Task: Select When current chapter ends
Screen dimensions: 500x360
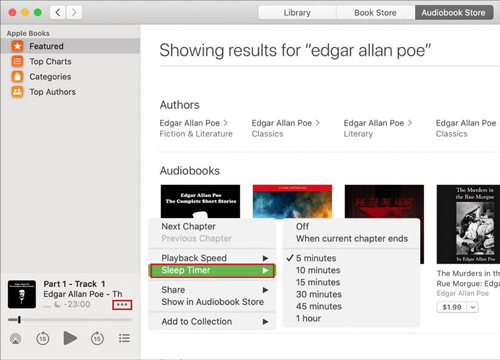Action: (351, 239)
